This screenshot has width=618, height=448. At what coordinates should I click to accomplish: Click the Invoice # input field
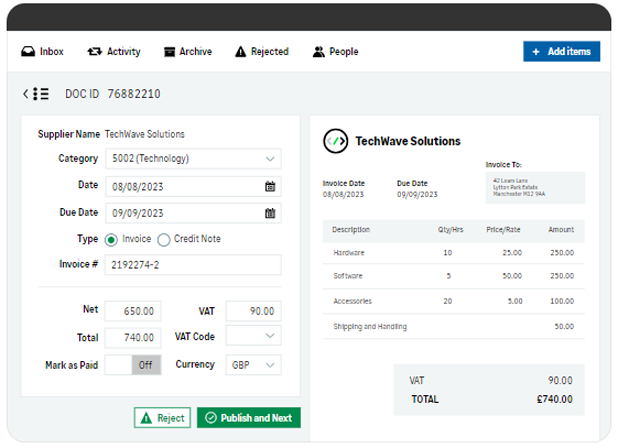(x=193, y=265)
